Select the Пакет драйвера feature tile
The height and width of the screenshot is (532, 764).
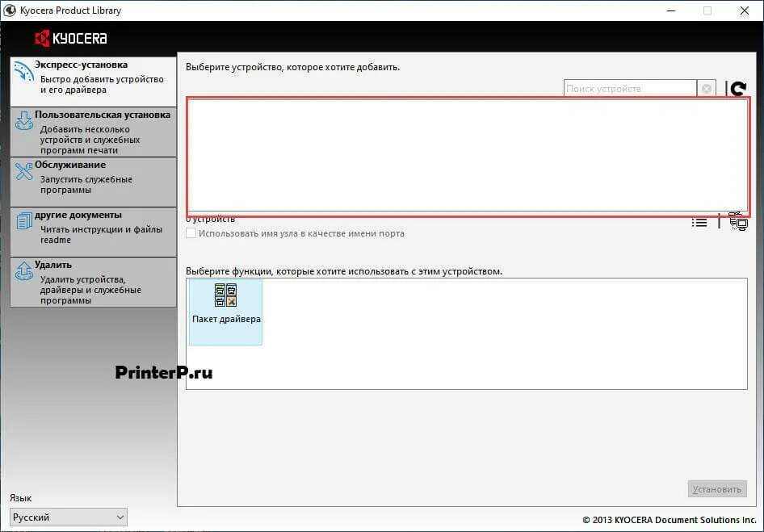tap(225, 312)
